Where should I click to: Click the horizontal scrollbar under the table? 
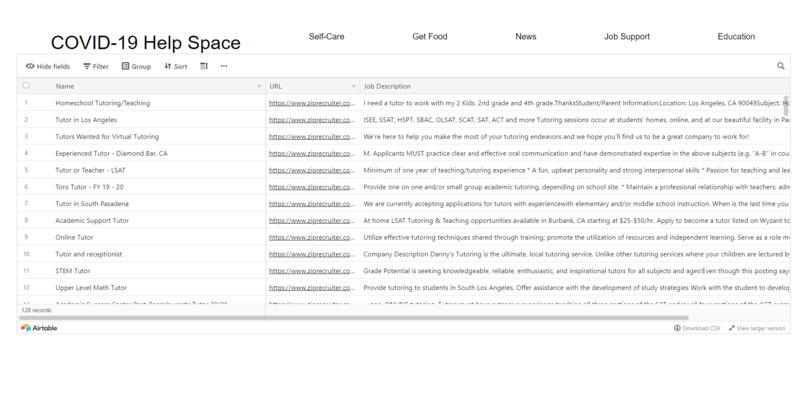tap(354, 318)
